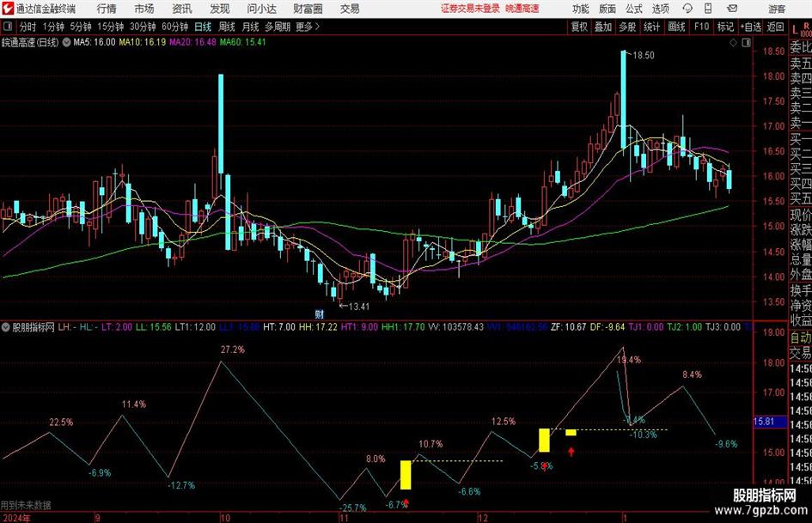Switch to the 分时 period tab
The width and height of the screenshot is (812, 523).
27,27
